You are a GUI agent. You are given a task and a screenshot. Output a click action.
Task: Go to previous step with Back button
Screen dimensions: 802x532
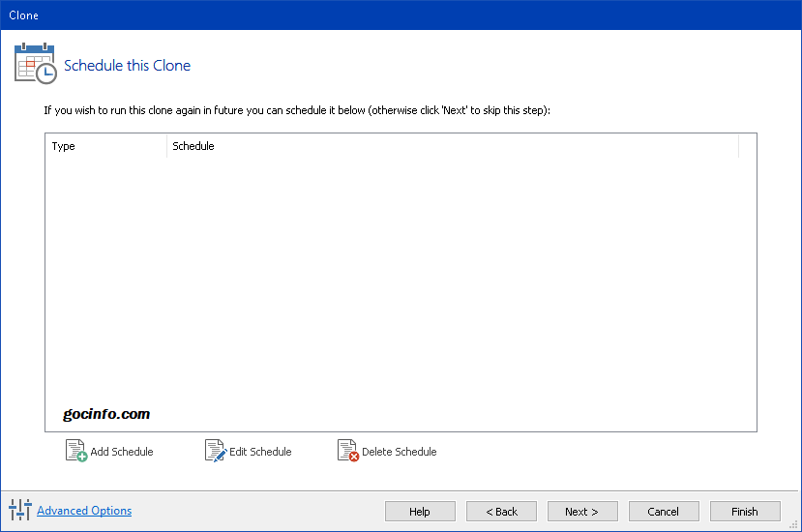(501, 512)
